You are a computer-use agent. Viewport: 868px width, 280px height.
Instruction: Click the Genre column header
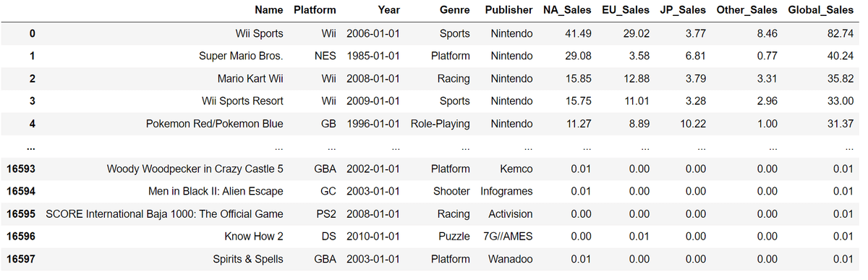coord(454,10)
